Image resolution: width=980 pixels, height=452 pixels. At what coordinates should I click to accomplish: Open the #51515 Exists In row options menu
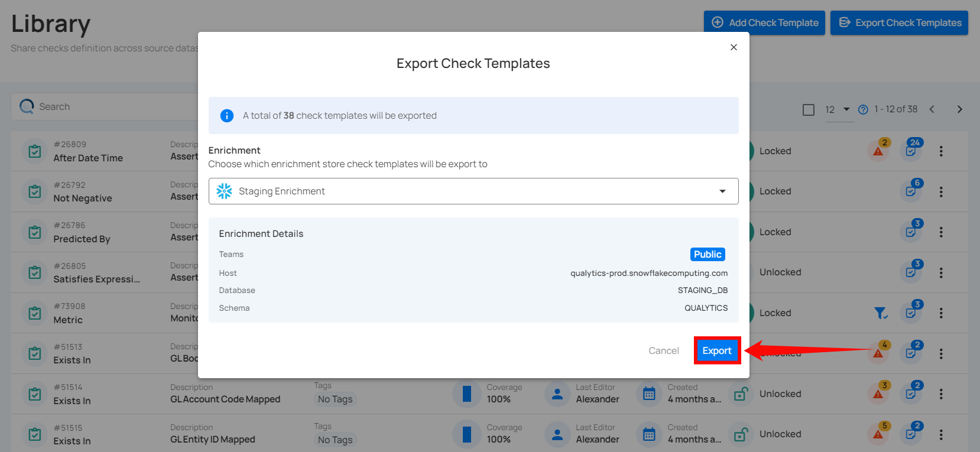941,434
